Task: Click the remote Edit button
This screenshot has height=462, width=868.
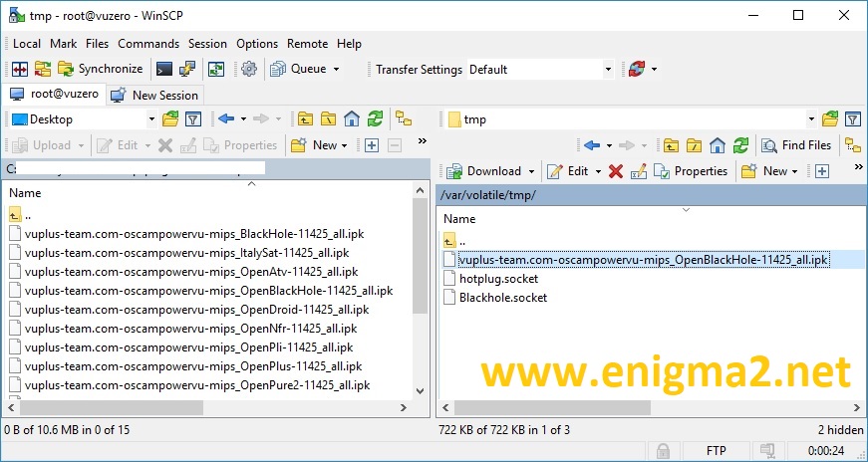Action: click(x=568, y=171)
